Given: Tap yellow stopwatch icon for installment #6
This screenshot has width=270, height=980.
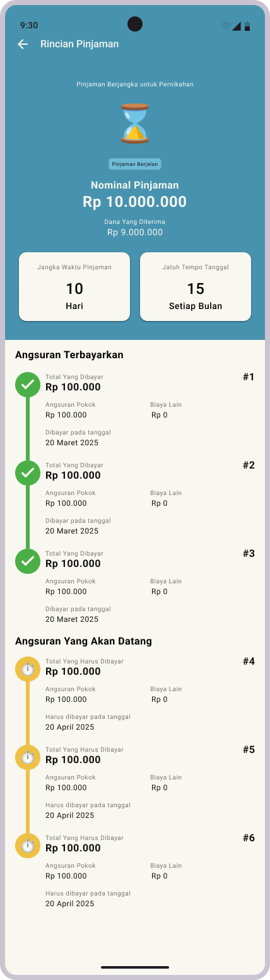Looking at the screenshot, I should (28, 845).
